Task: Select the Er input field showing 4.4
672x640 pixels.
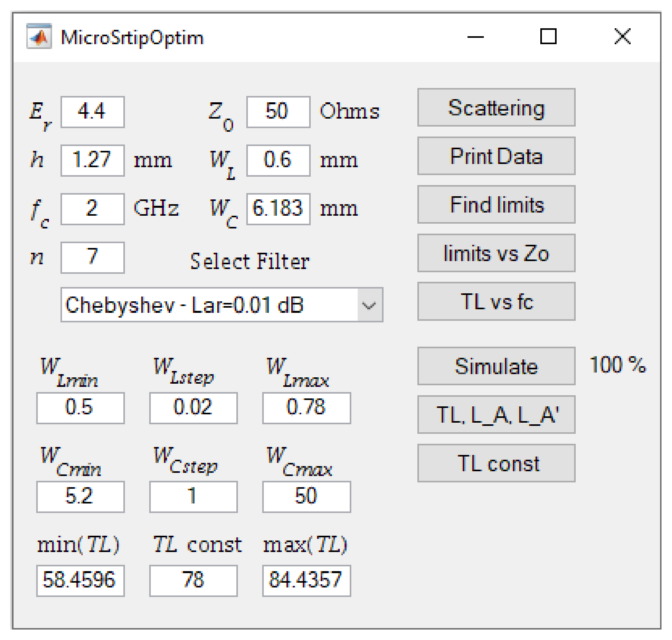Action: click(x=92, y=112)
